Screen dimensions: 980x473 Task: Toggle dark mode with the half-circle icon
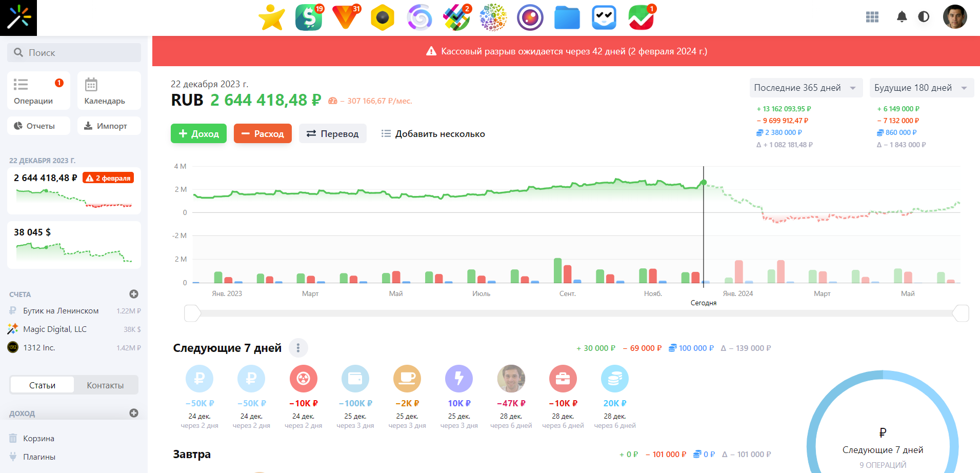coord(924,17)
